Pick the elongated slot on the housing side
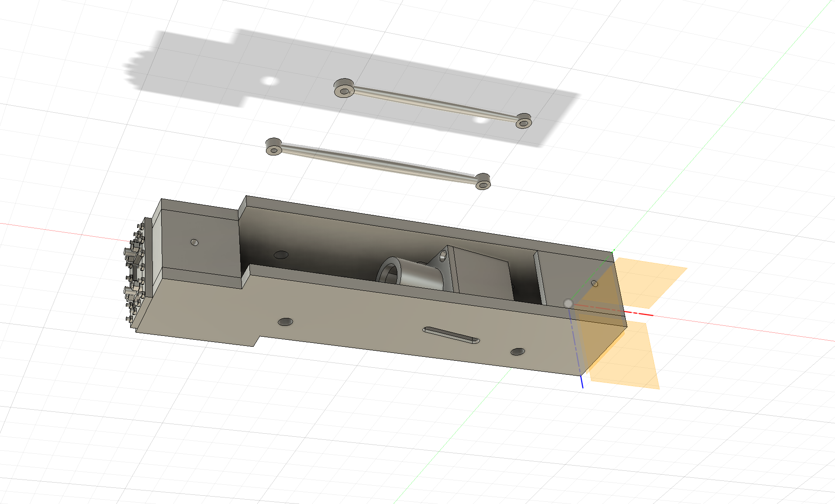The height and width of the screenshot is (504, 835). (x=451, y=335)
